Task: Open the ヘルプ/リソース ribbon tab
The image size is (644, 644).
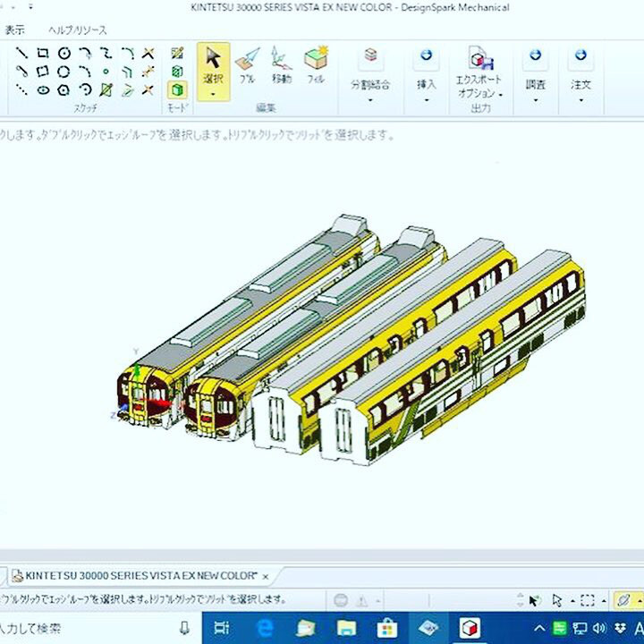Action: pos(78,30)
